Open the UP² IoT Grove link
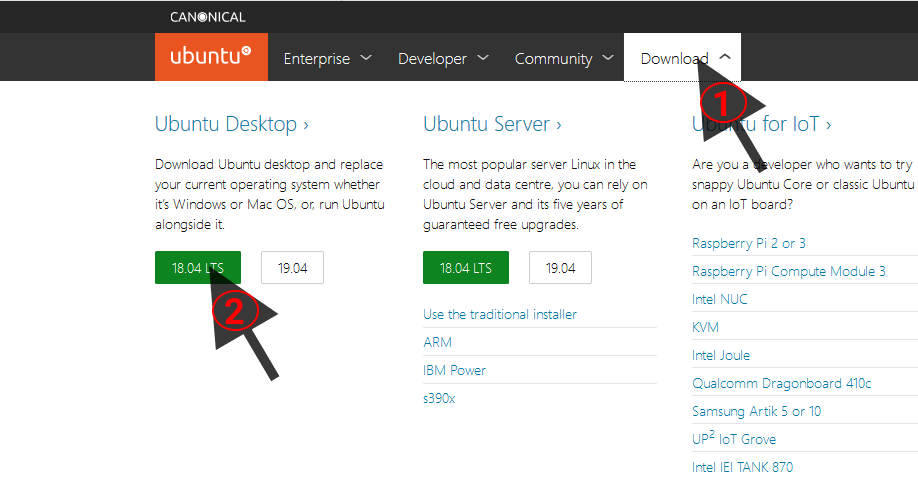The height and width of the screenshot is (500, 918). coord(734,439)
